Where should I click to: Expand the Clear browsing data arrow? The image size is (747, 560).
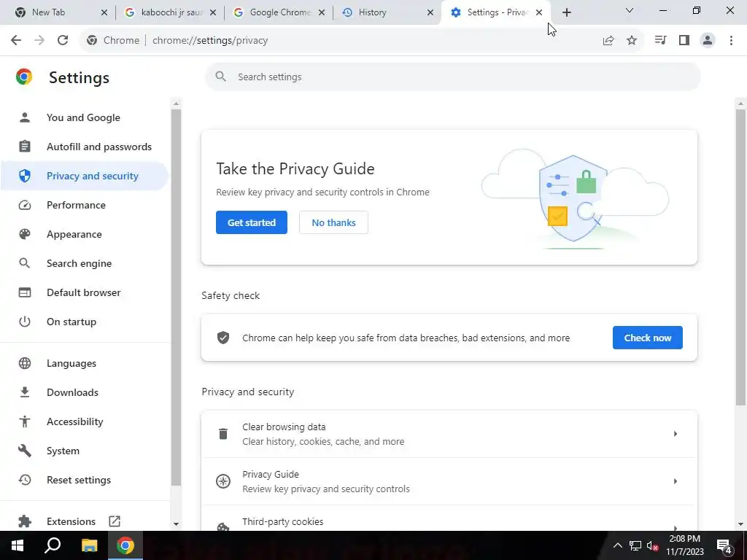click(675, 434)
